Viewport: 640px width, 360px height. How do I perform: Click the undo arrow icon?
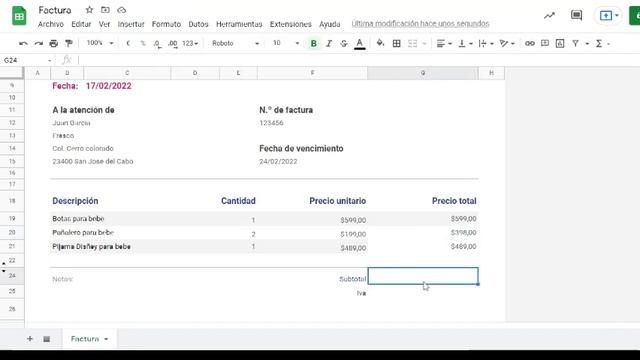point(23,43)
